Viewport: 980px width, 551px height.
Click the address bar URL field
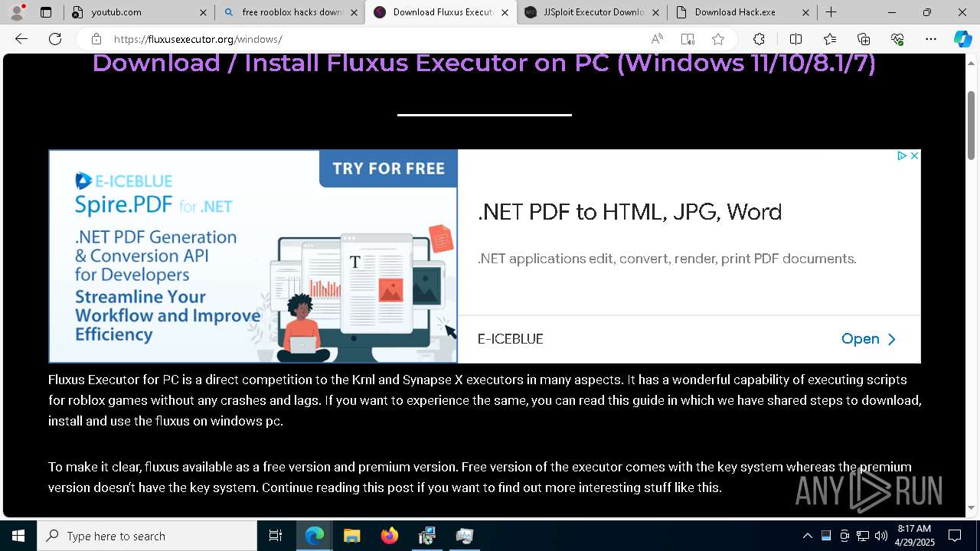(375, 39)
